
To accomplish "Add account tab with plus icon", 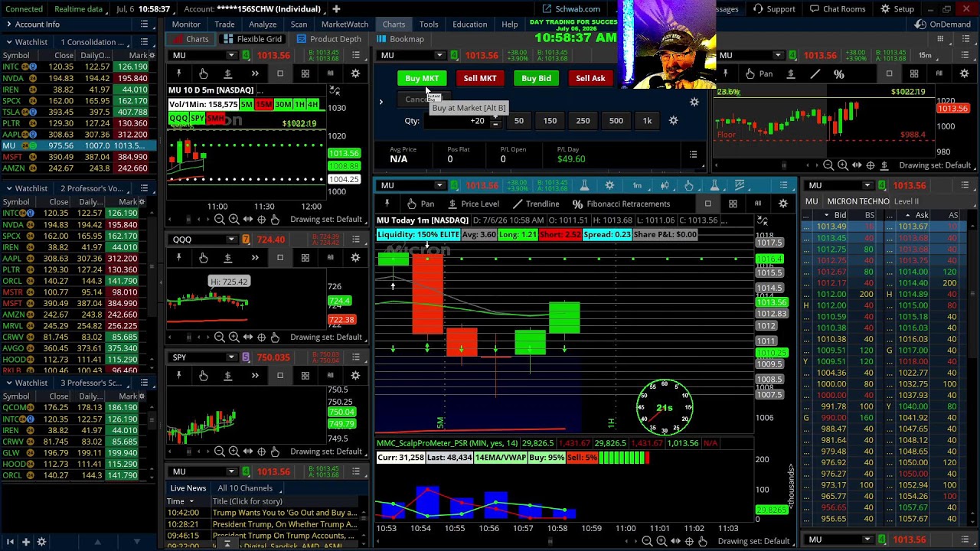I will pos(336,8).
